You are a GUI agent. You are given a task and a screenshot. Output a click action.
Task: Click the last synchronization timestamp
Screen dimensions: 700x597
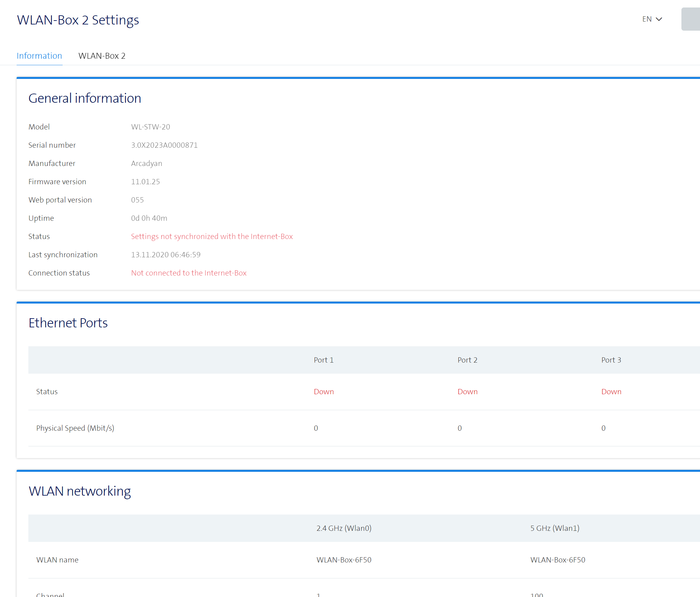166,254
